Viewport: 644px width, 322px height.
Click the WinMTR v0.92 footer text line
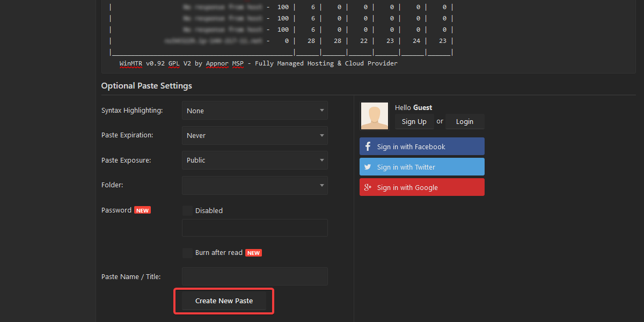[258, 63]
